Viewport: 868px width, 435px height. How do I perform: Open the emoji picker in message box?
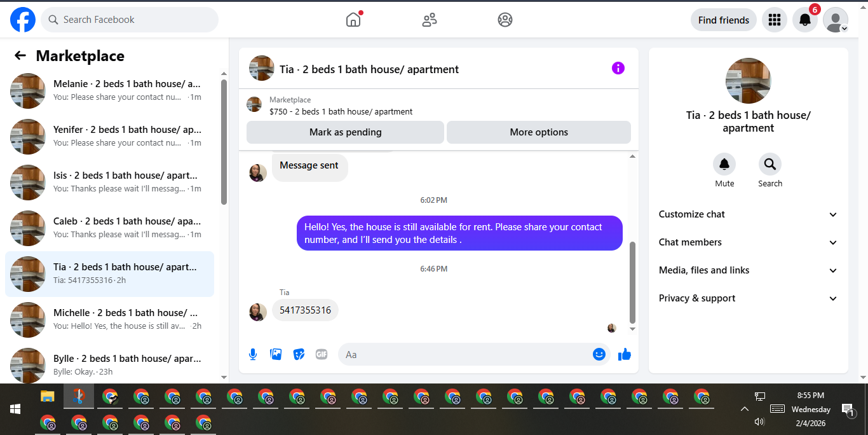pyautogui.click(x=599, y=354)
